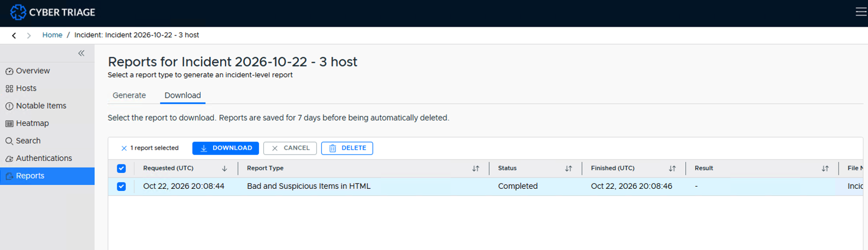Switch to the Download tab
Image resolution: width=868 pixels, height=250 pixels.
[183, 96]
